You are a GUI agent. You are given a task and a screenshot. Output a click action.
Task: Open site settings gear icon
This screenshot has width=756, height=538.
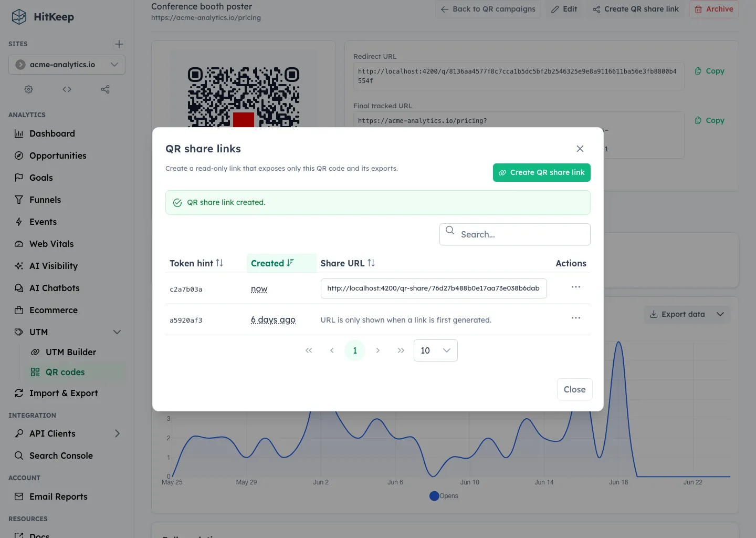29,89
